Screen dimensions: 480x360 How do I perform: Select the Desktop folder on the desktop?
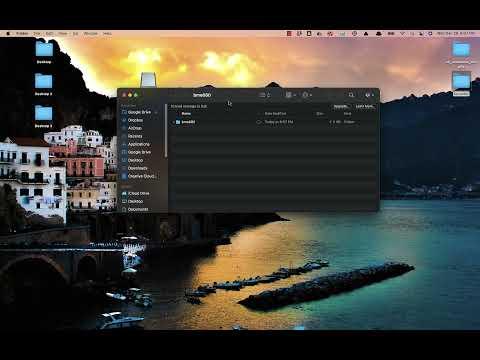44,52
